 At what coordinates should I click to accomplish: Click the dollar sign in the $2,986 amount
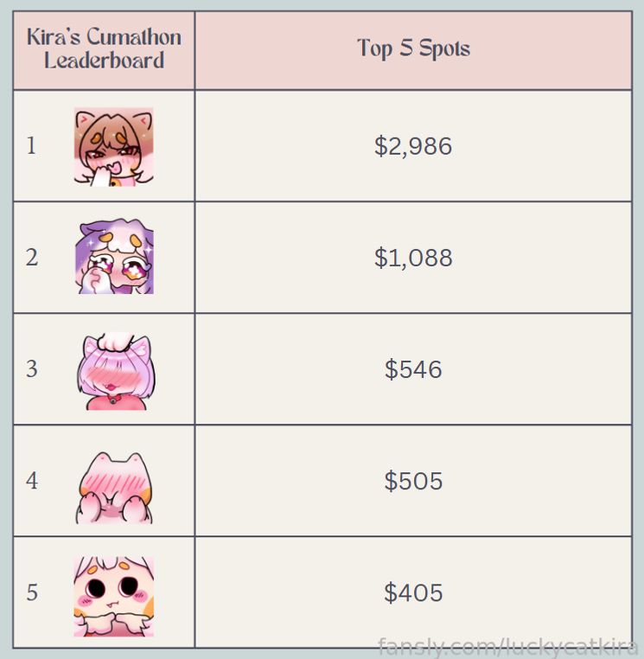coord(380,146)
